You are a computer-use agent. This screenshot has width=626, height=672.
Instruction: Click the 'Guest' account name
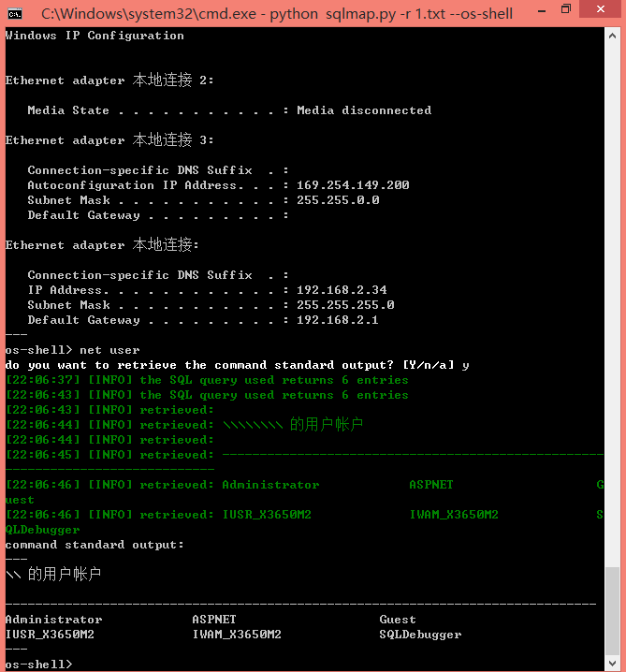[x=398, y=620]
